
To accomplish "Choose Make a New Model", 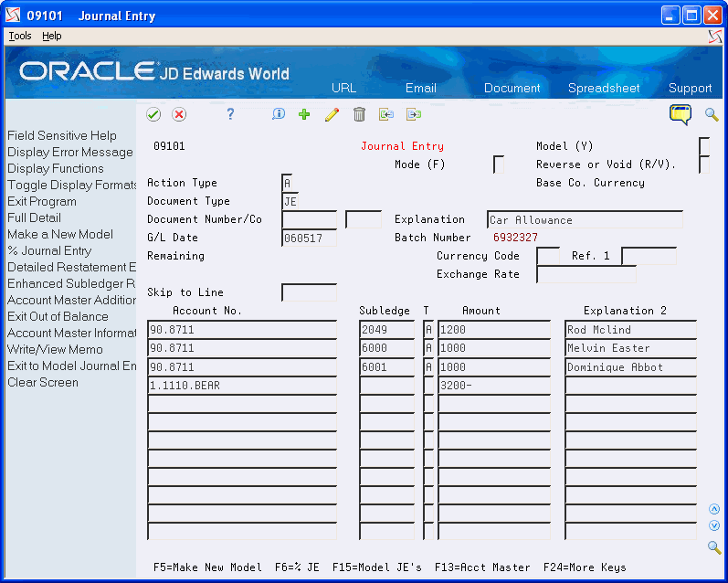I will (x=60, y=234).
